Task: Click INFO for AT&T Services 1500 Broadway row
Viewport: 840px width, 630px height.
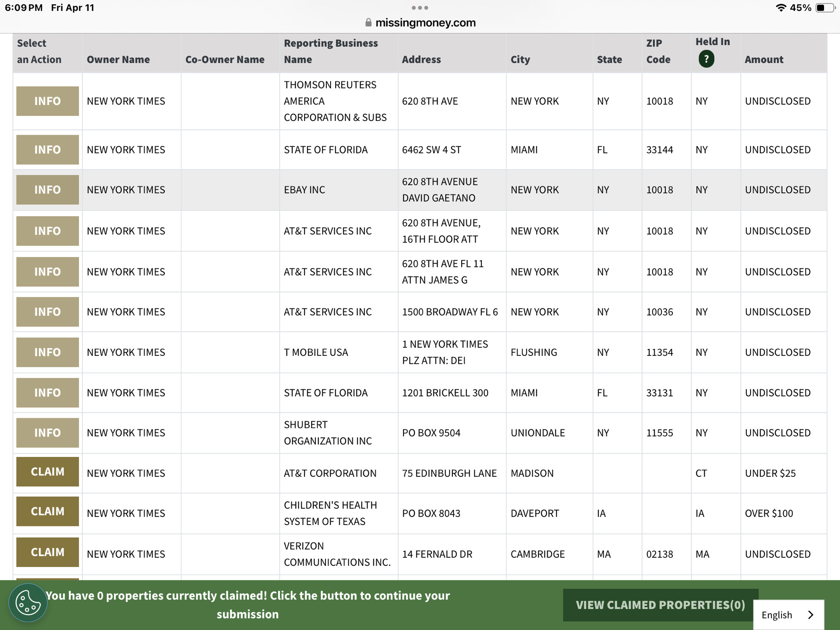Action: [x=47, y=312]
